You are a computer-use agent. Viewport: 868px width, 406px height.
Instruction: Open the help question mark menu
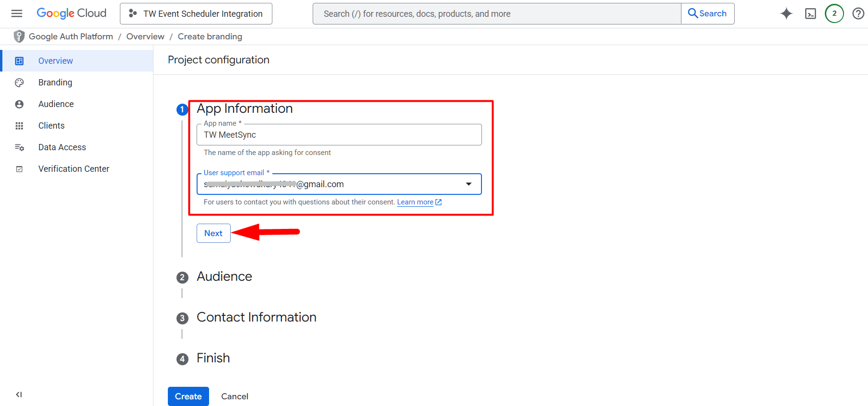[858, 13]
